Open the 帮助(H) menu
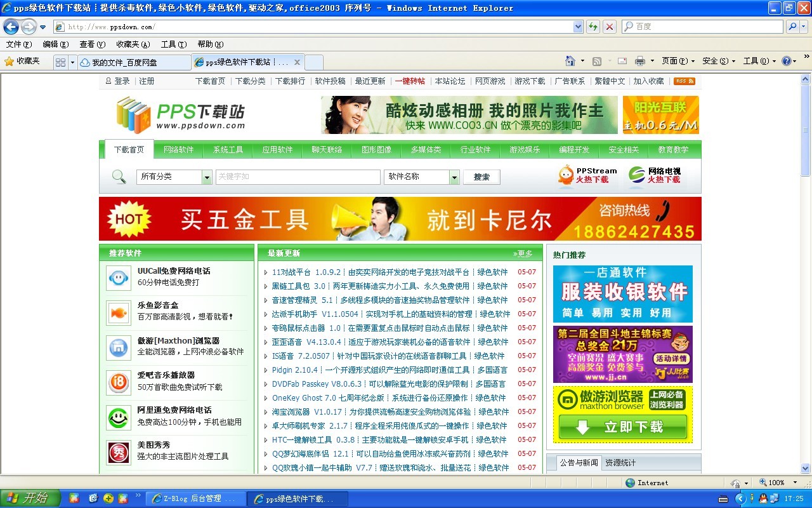Image resolution: width=812 pixels, height=508 pixels. coord(210,44)
